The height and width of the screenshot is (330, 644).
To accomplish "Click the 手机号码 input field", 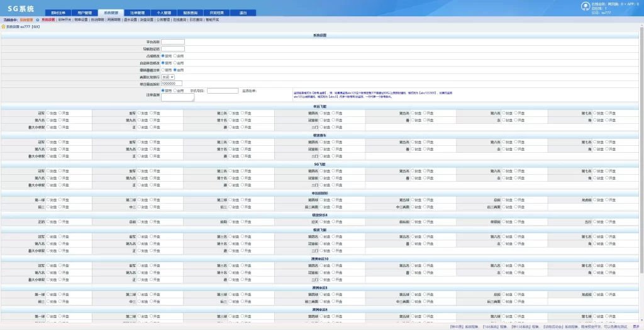I will (223, 91).
